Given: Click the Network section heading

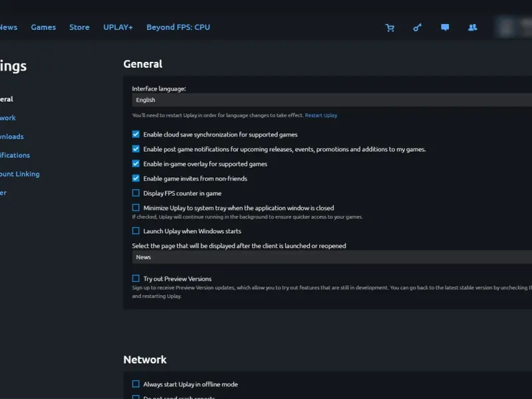Looking at the screenshot, I should coord(145,360).
